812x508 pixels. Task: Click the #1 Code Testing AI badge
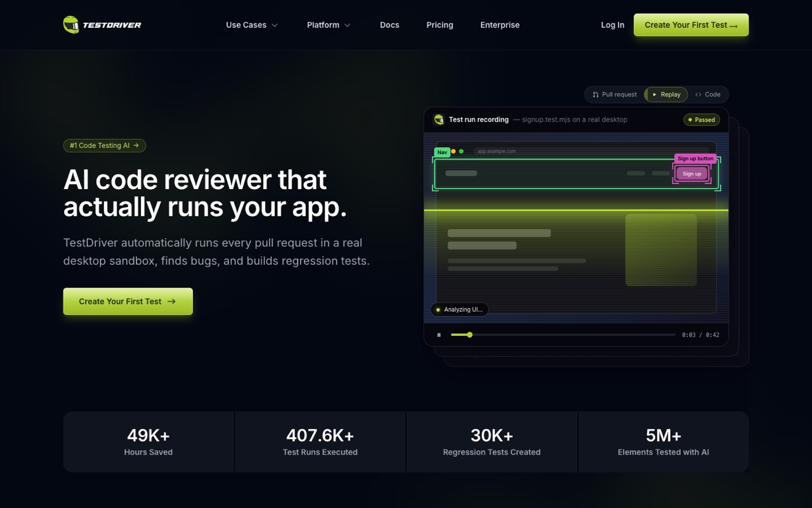(105, 145)
